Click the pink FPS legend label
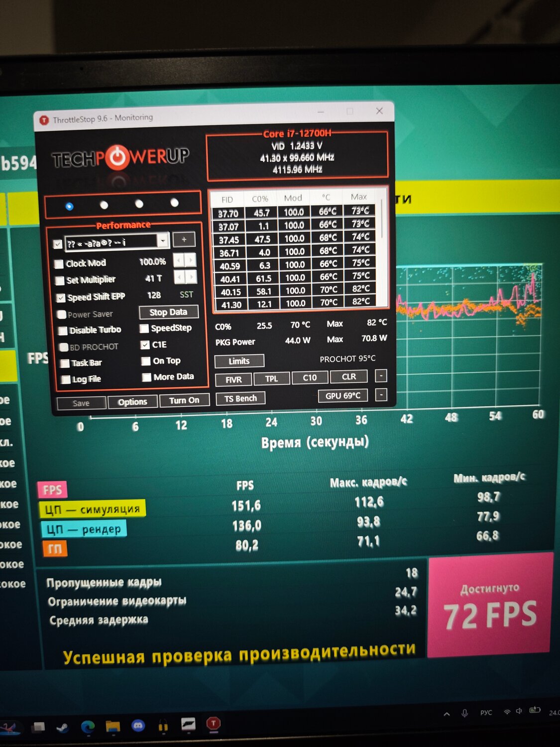This screenshot has height=747, width=560. tap(52, 490)
